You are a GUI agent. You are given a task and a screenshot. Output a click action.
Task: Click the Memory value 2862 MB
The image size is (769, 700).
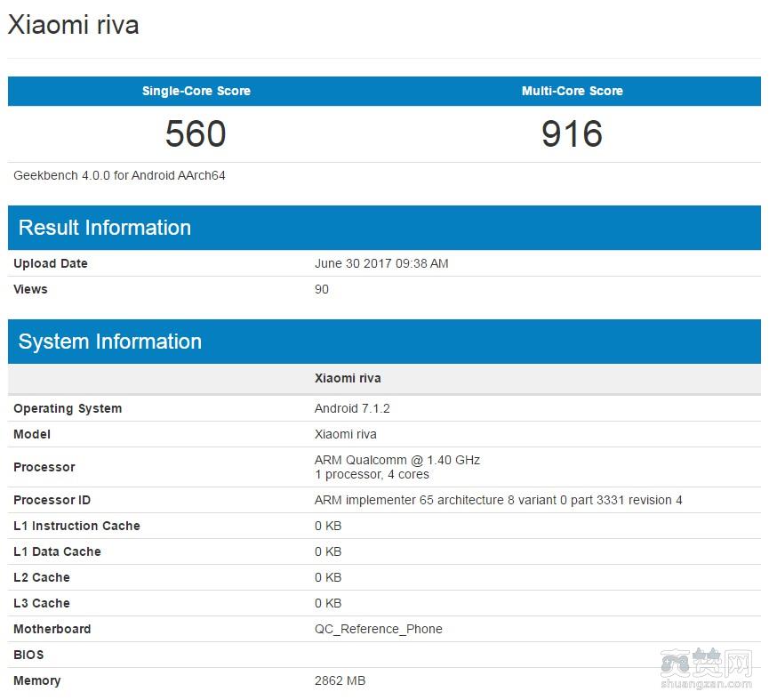(x=340, y=680)
